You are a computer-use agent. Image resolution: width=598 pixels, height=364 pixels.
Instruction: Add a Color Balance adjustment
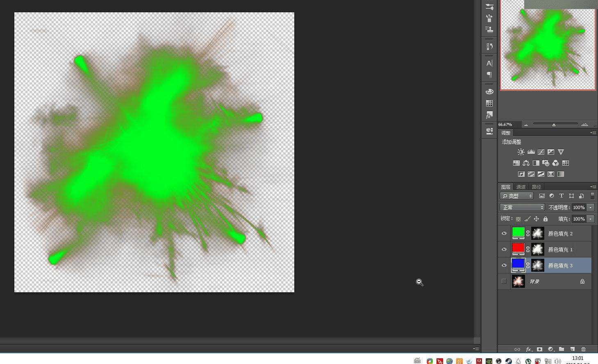[526, 163]
